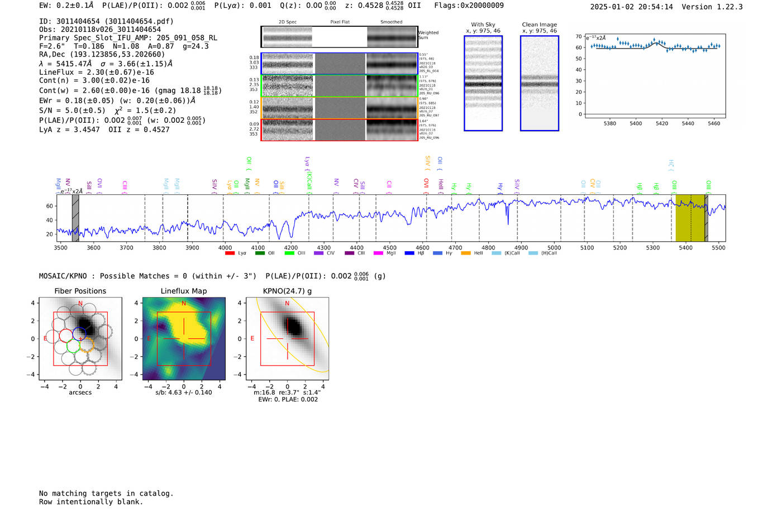The image size is (782, 532).
Task: Open the Lineflux Map panel
Action: coord(184,339)
